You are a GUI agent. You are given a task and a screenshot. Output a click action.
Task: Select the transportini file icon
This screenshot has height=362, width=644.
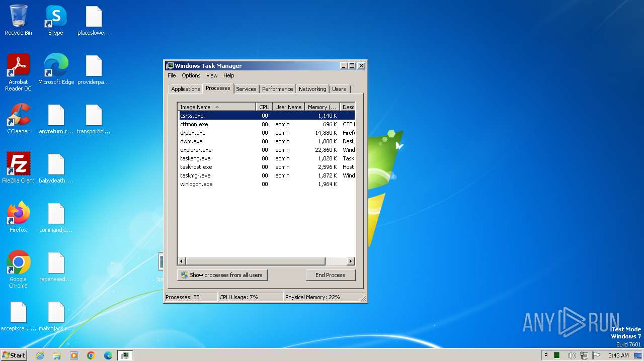coord(94,119)
